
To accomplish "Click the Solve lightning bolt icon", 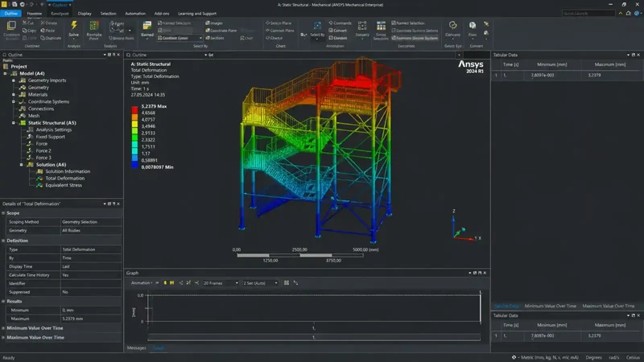I will point(74,26).
